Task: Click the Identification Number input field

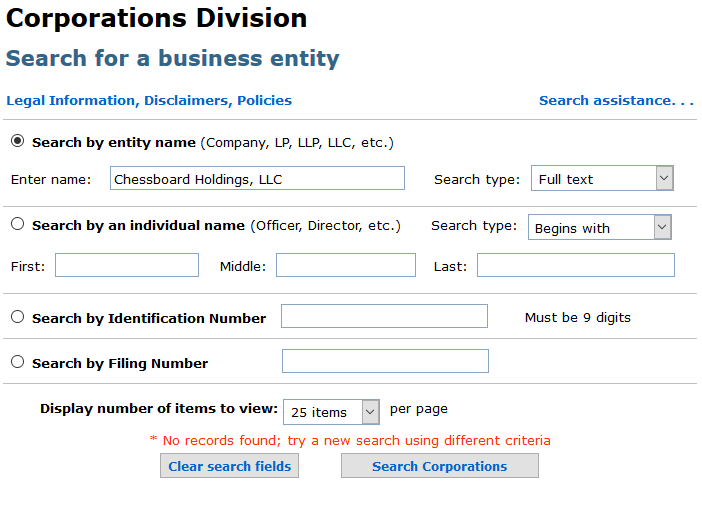Action: click(384, 316)
